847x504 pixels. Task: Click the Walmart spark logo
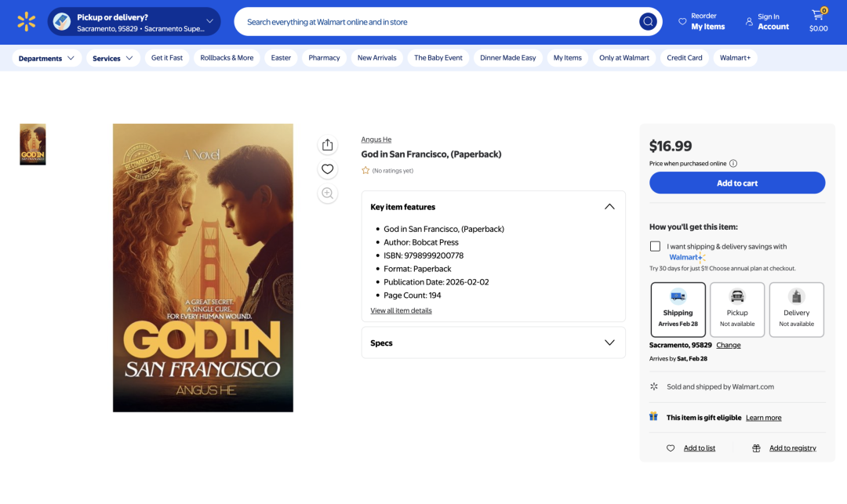tap(27, 22)
